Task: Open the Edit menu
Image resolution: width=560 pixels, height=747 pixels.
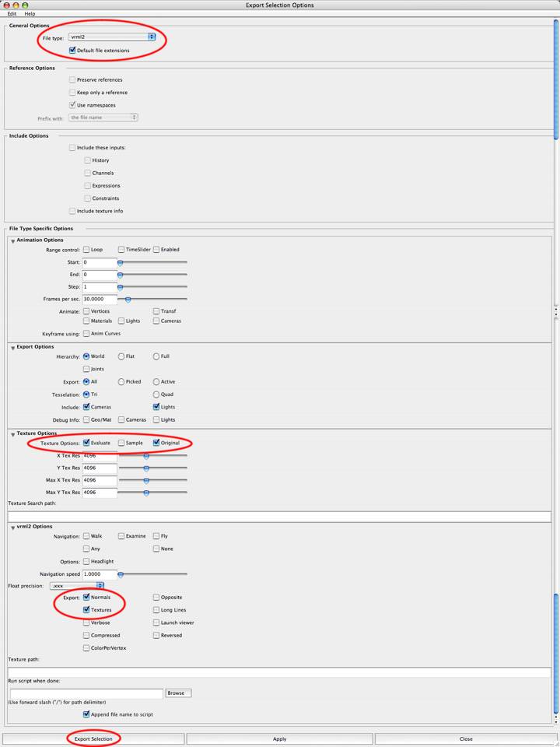Action: point(12,14)
